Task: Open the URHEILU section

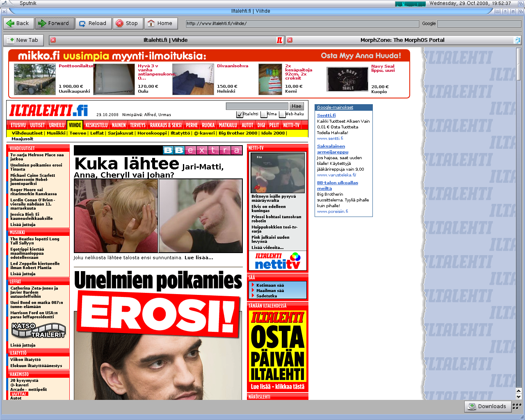Action: click(57, 125)
